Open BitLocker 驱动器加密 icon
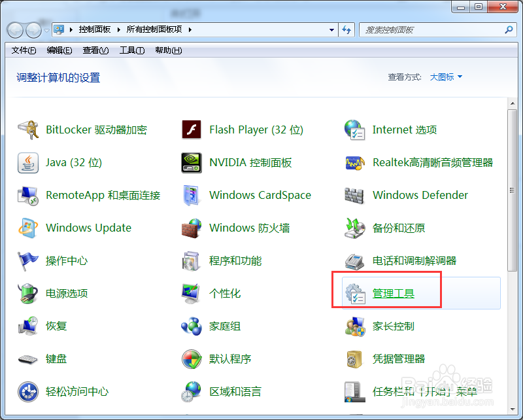The height and width of the screenshot is (420, 523). (x=28, y=130)
